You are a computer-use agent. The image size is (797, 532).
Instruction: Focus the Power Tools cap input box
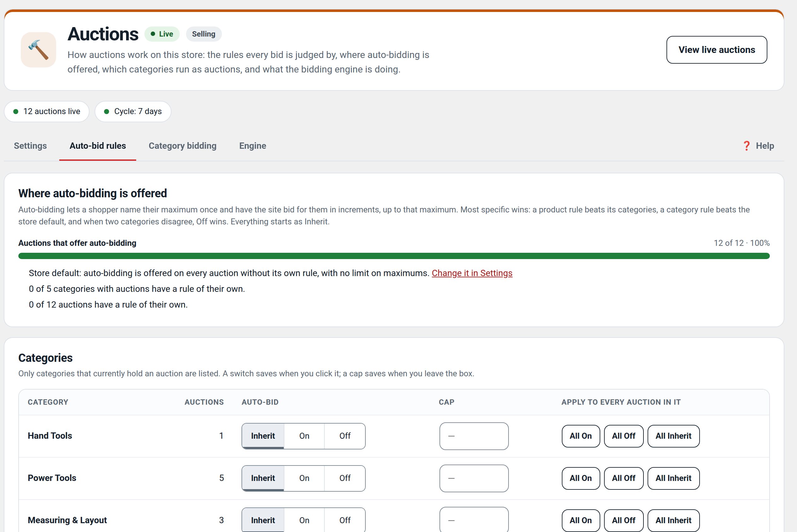474,478
